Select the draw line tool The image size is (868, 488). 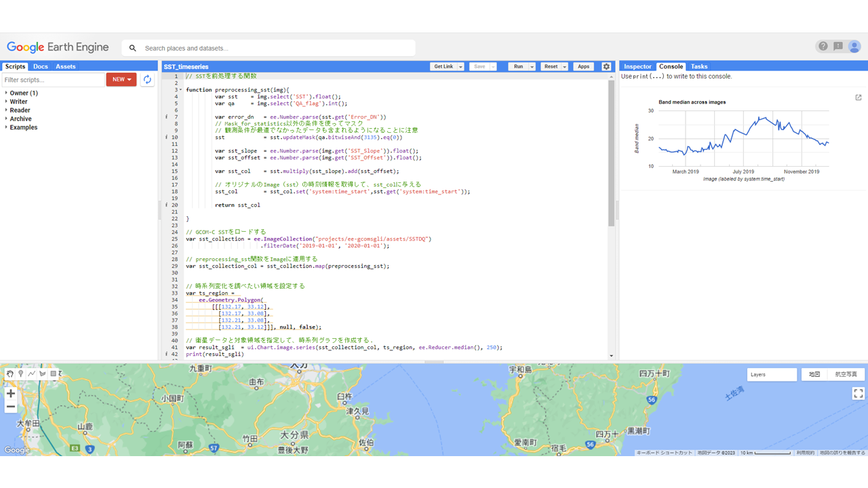coord(32,373)
